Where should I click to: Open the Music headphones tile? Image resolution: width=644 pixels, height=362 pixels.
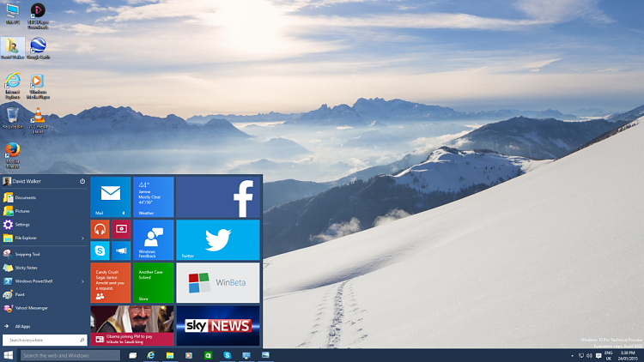(x=100, y=229)
